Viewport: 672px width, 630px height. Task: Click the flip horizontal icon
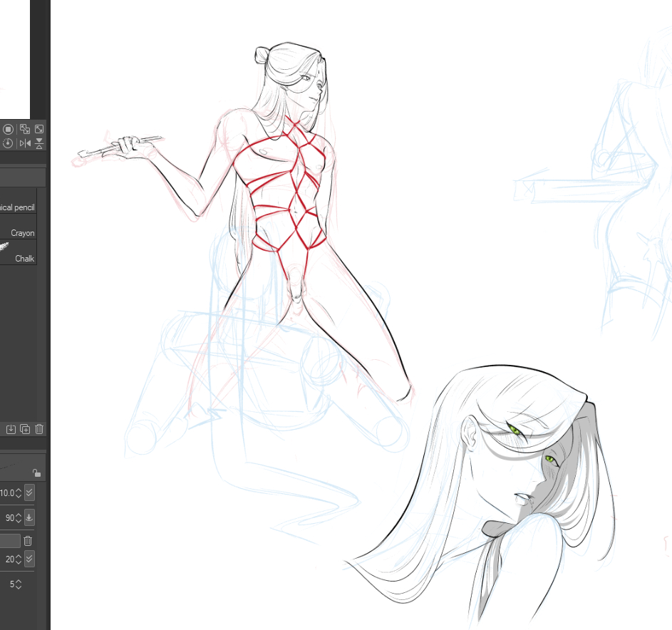point(25,143)
